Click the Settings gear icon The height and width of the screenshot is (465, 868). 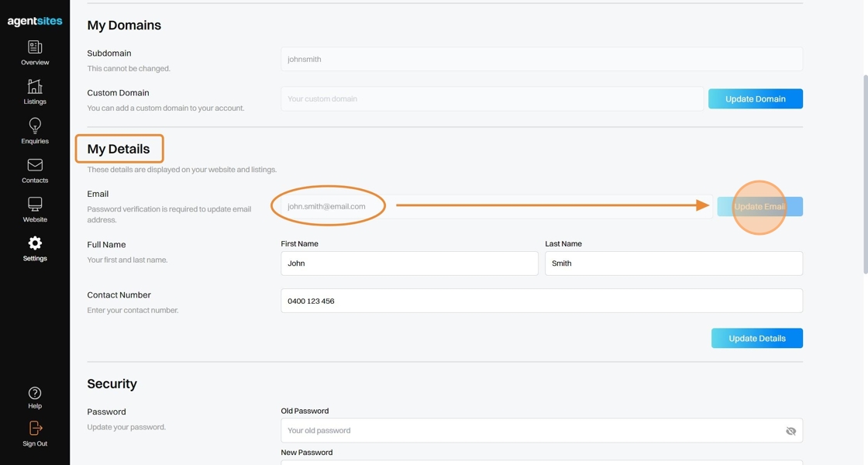(35, 243)
